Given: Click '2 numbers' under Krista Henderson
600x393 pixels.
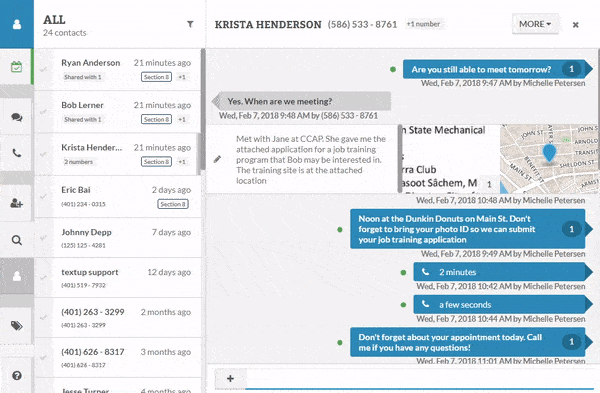Looking at the screenshot, I should tap(78, 162).
